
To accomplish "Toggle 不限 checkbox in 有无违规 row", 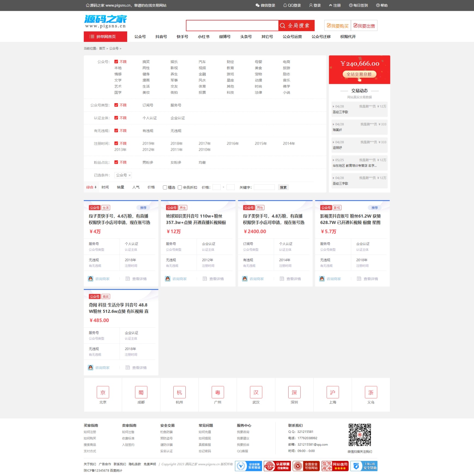I will [x=116, y=131].
